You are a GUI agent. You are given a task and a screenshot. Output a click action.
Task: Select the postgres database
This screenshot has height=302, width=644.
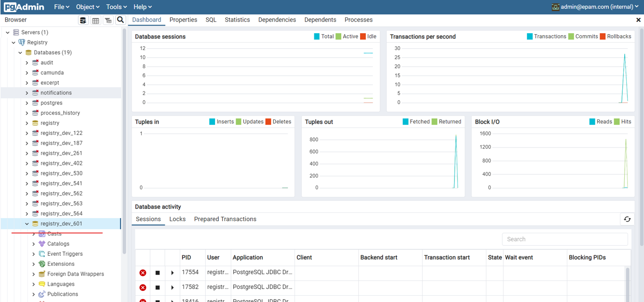(51, 103)
